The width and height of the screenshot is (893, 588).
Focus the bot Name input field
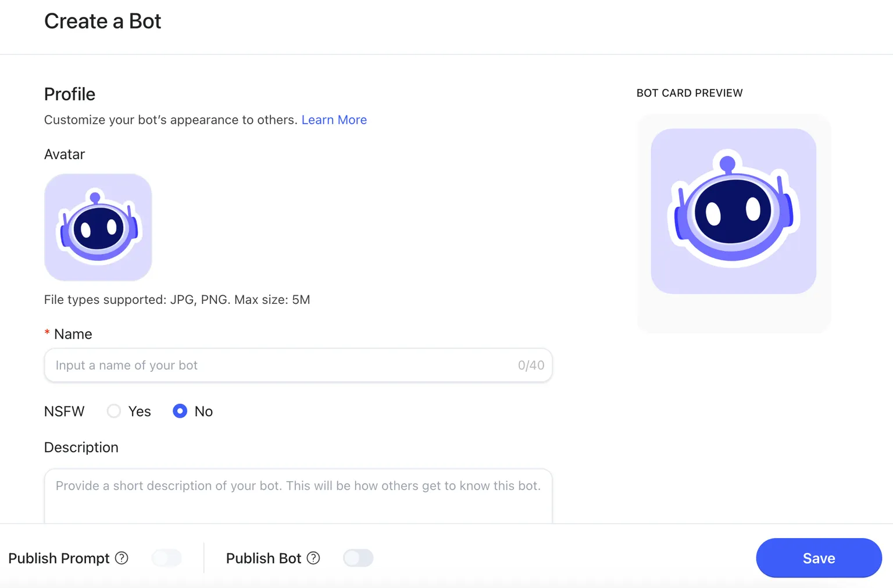tap(279, 365)
